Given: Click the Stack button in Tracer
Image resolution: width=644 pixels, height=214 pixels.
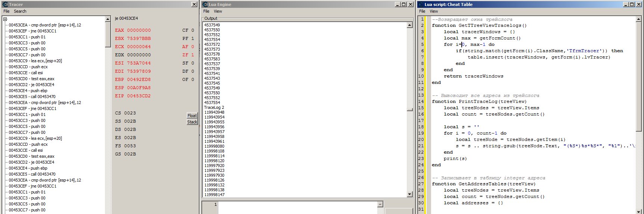Looking at the screenshot, I should pos(192,122).
